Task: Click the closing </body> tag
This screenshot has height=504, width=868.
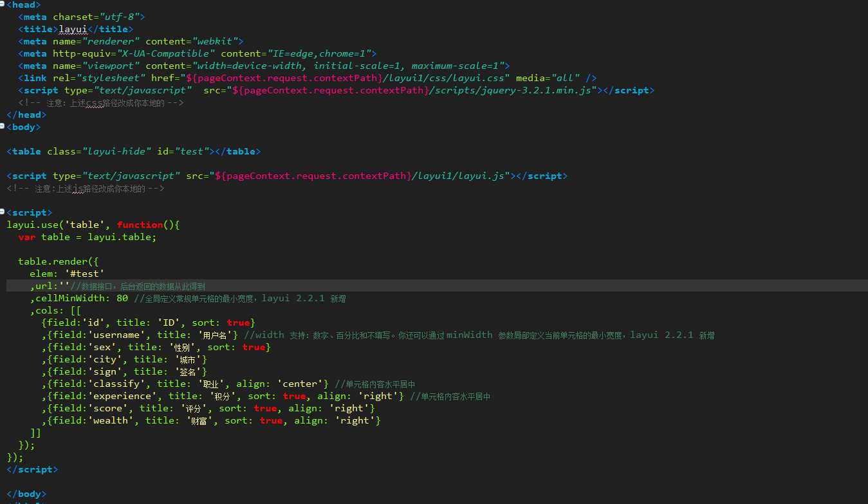Action: click(x=26, y=494)
